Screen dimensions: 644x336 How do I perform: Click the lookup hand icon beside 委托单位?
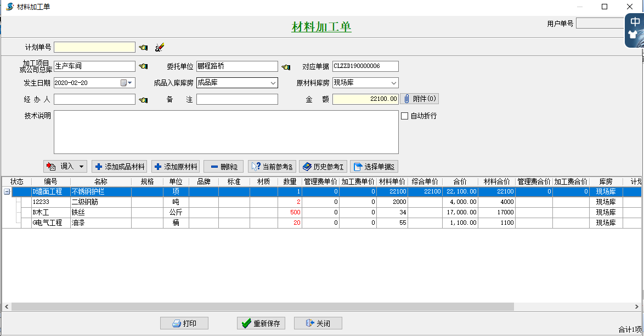[286, 67]
